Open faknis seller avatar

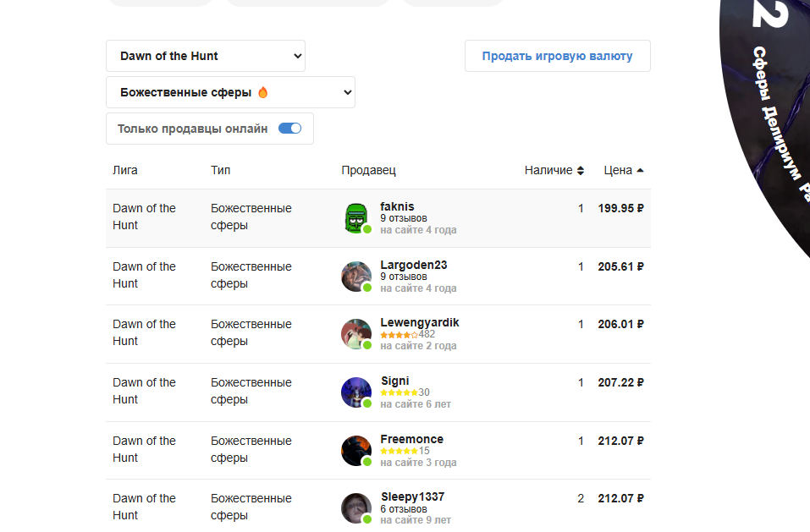pyautogui.click(x=356, y=218)
